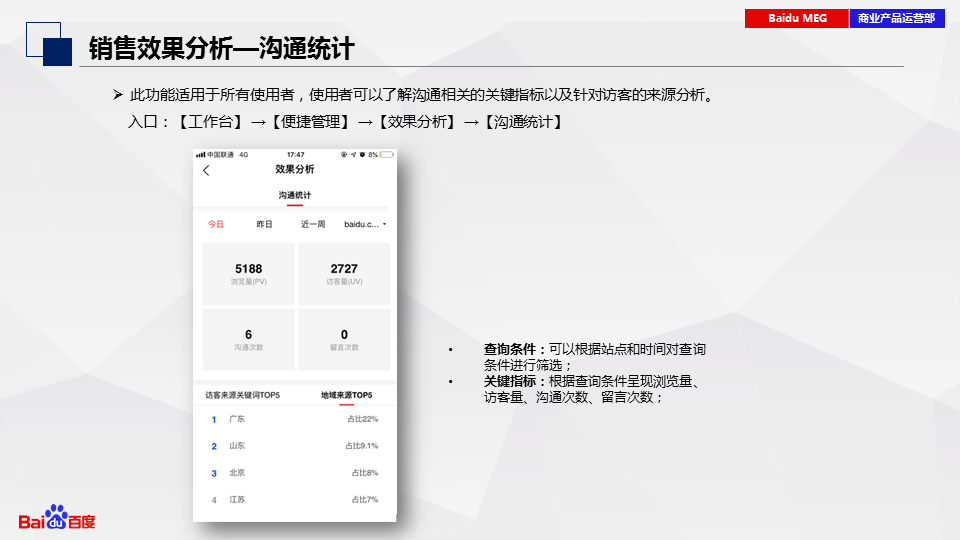Switch to 访客来源关键词TOP5 tab
The width and height of the screenshot is (960, 540).
242,395
